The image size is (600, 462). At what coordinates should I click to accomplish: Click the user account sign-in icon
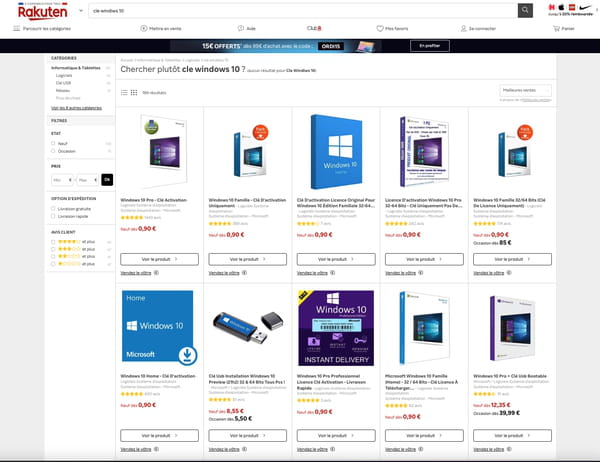tap(463, 28)
